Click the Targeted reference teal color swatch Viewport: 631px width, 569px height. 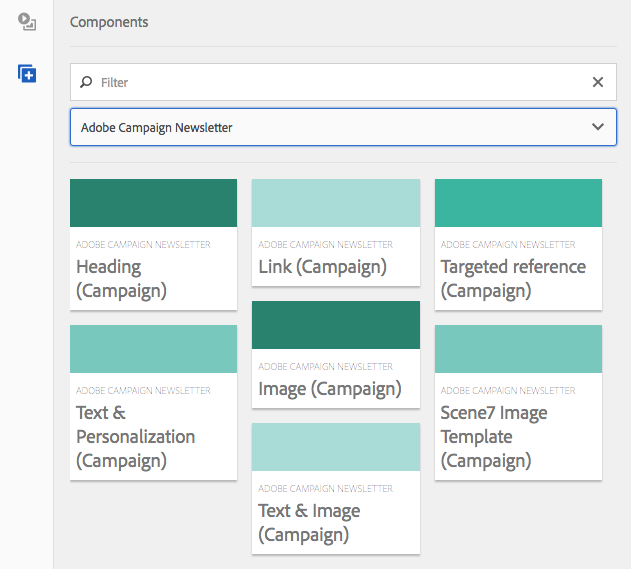point(518,203)
